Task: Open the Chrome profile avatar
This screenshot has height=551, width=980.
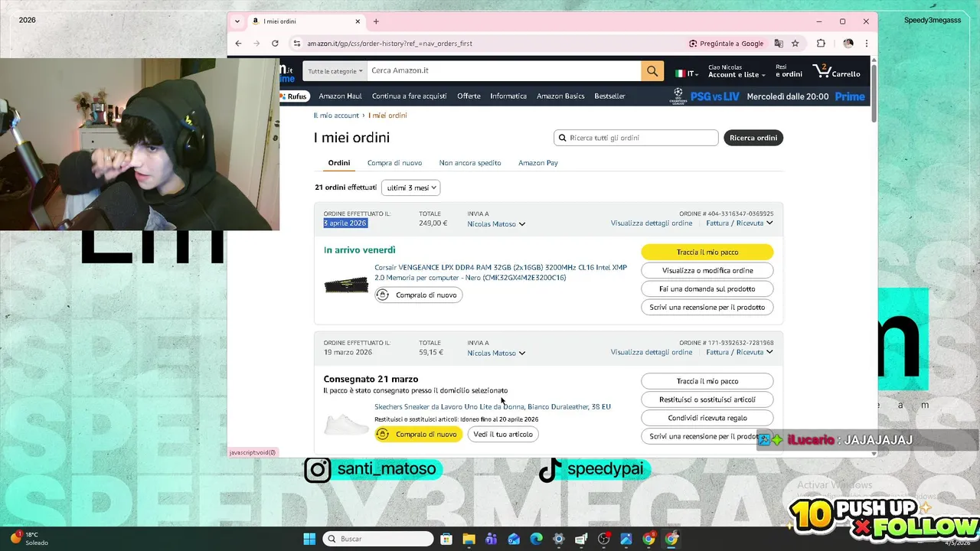Action: point(848,44)
